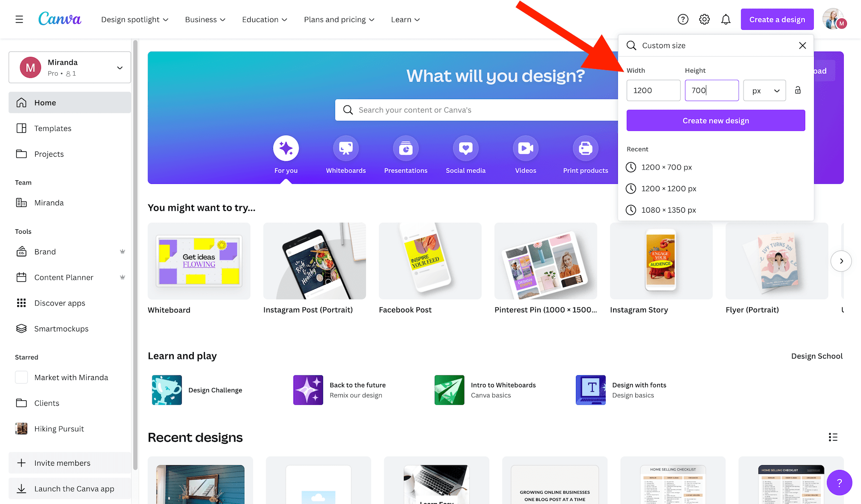Open the Design School link

point(817,356)
